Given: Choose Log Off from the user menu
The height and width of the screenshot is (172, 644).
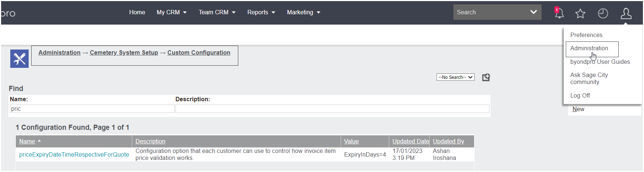Looking at the screenshot, I should (x=580, y=95).
